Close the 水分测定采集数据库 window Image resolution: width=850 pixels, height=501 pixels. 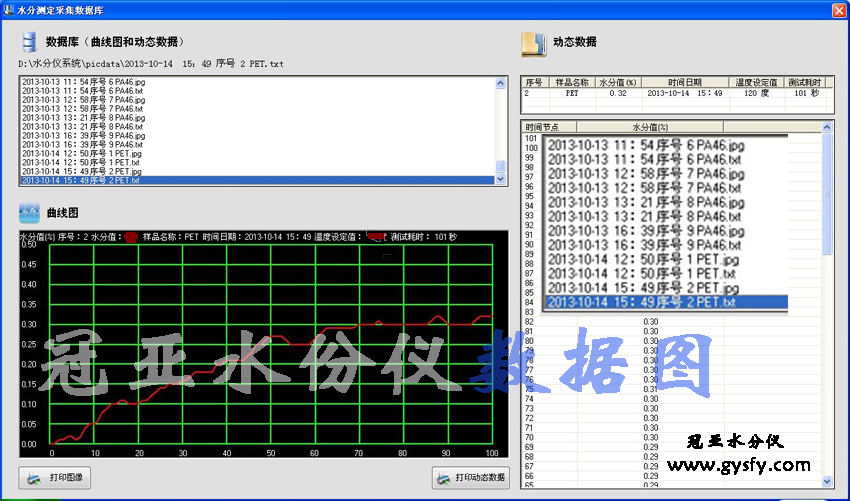[839, 10]
